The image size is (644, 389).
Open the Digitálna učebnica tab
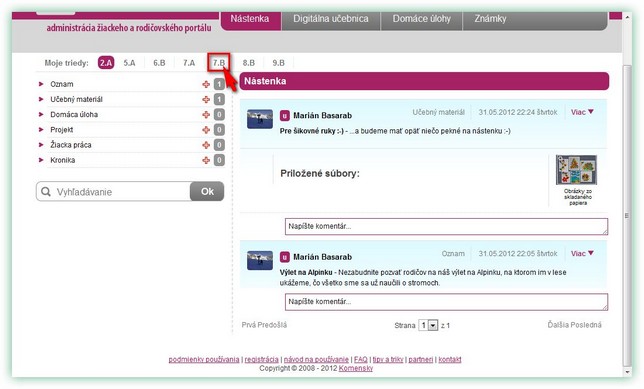331,19
